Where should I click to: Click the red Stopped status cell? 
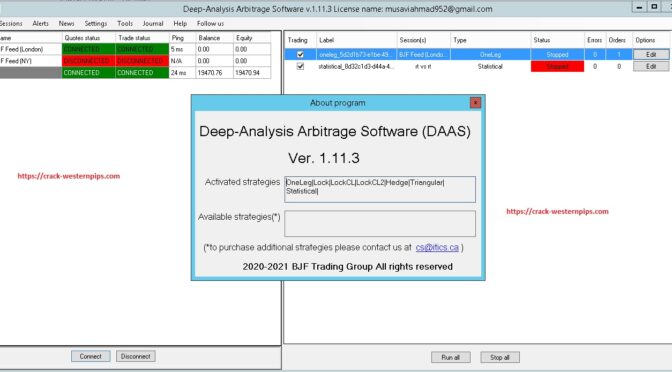click(x=557, y=66)
